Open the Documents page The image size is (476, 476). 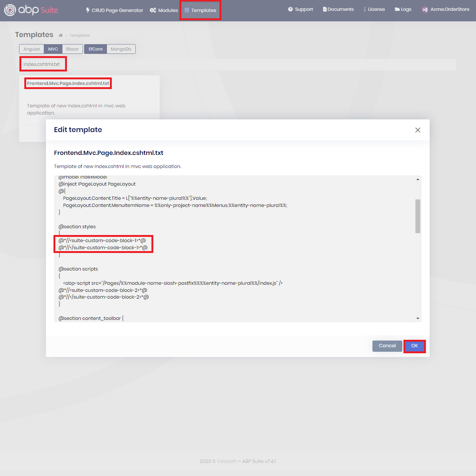[x=338, y=9]
